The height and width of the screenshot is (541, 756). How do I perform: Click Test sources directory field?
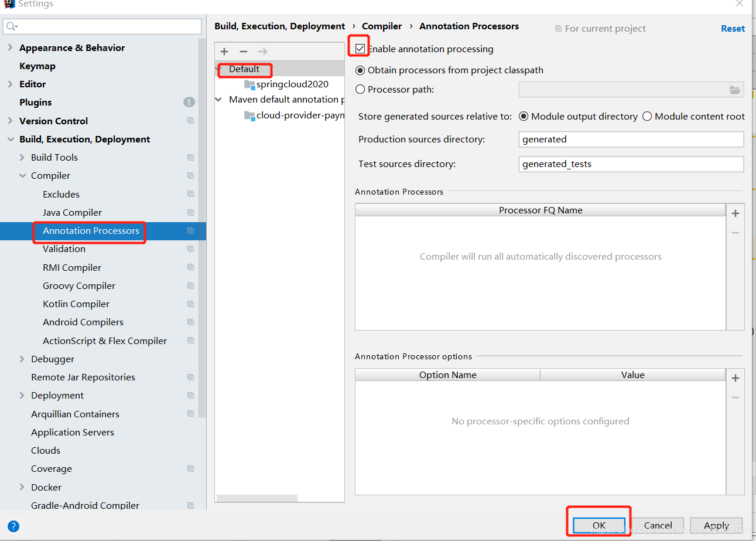631,164
